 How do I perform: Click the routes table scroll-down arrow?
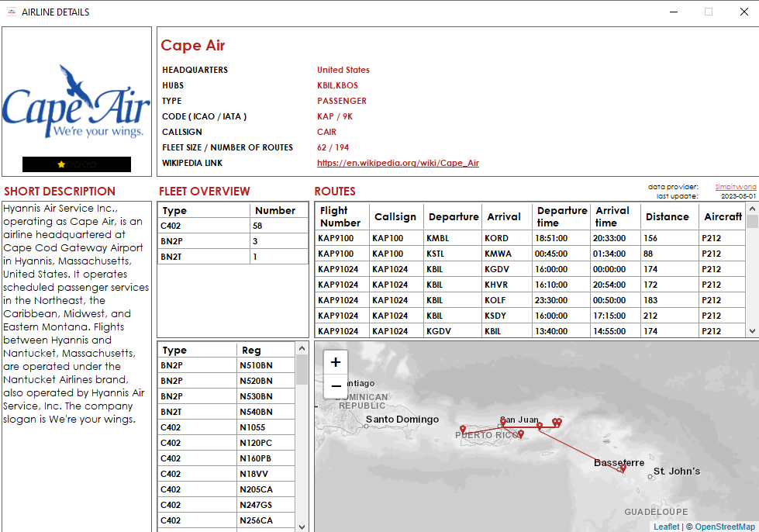point(752,331)
